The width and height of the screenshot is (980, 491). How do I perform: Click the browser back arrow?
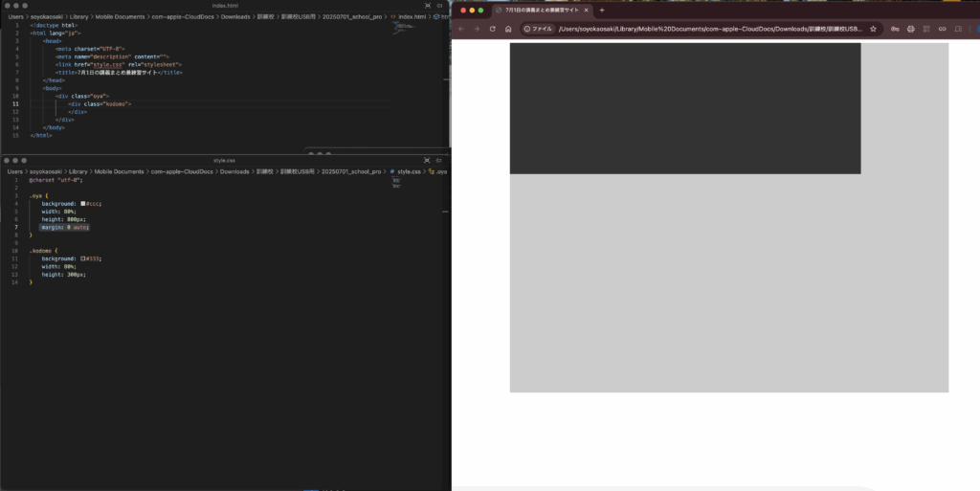[x=461, y=29]
